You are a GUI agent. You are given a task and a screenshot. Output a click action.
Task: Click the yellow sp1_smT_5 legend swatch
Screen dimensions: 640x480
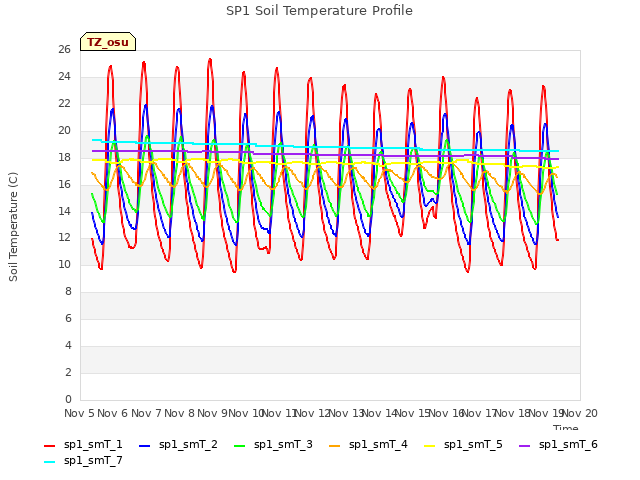pyautogui.click(x=429, y=446)
